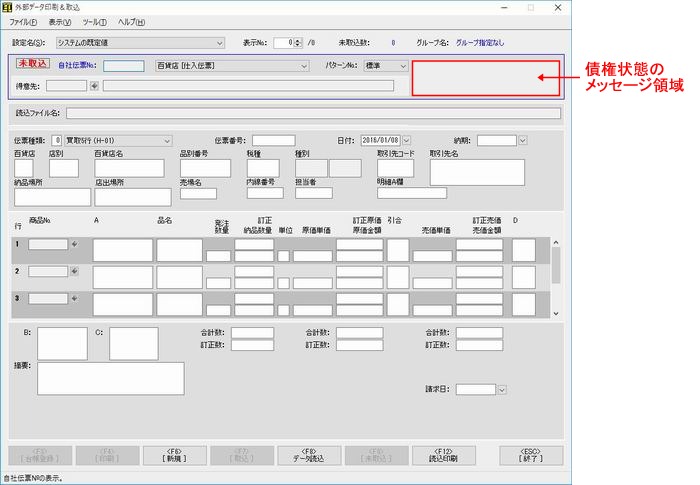Click the 得意先 code input field

pos(66,86)
